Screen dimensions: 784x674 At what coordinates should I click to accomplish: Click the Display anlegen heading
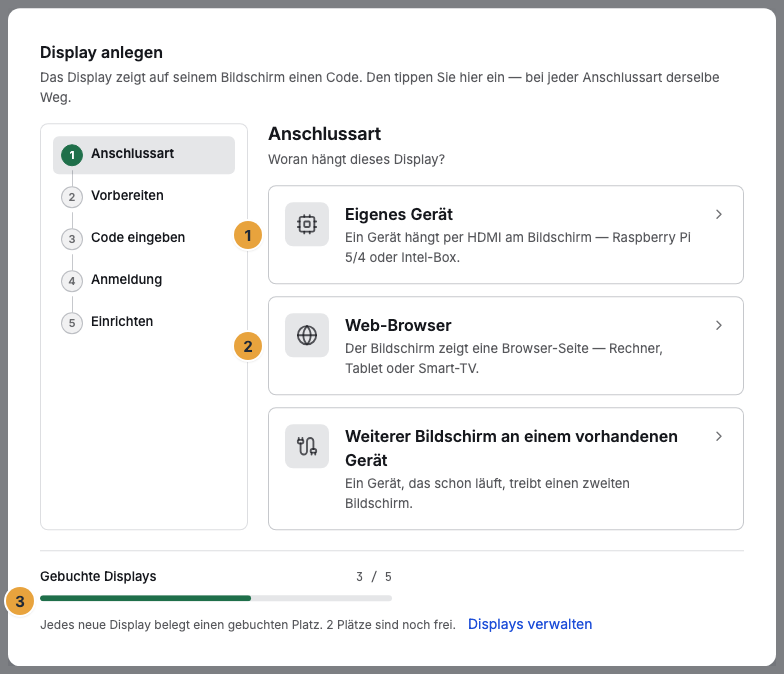tap(102, 52)
